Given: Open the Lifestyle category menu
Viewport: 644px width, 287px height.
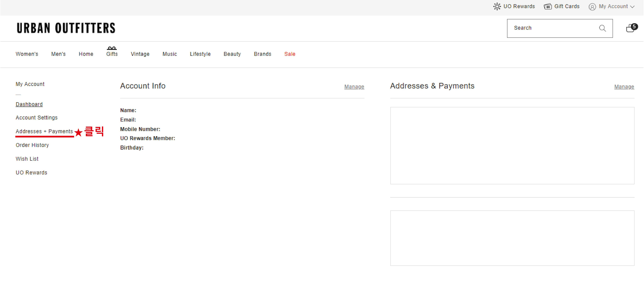Looking at the screenshot, I should pyautogui.click(x=200, y=54).
